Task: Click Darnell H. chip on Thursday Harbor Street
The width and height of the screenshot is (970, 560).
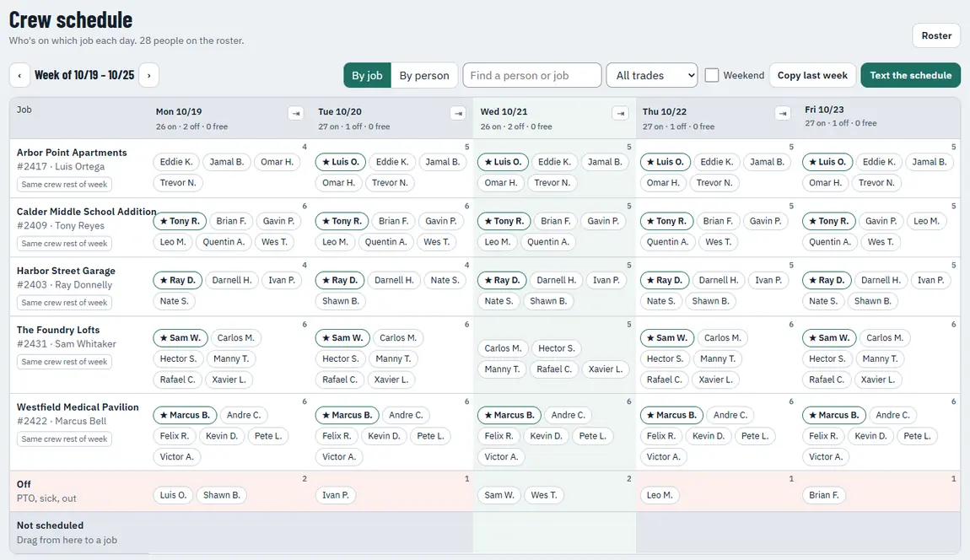Action: [x=719, y=280]
